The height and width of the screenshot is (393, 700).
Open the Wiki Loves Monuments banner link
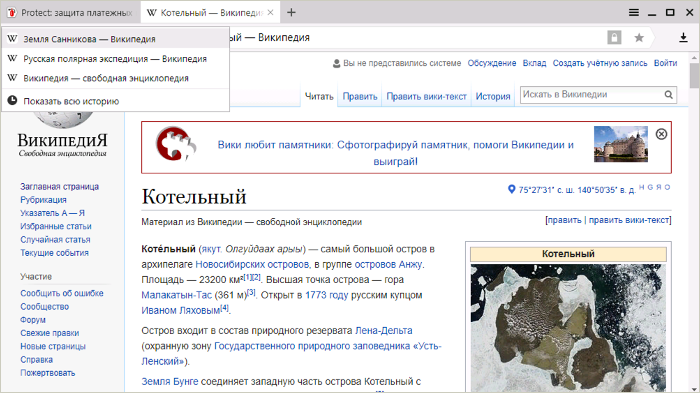396,153
